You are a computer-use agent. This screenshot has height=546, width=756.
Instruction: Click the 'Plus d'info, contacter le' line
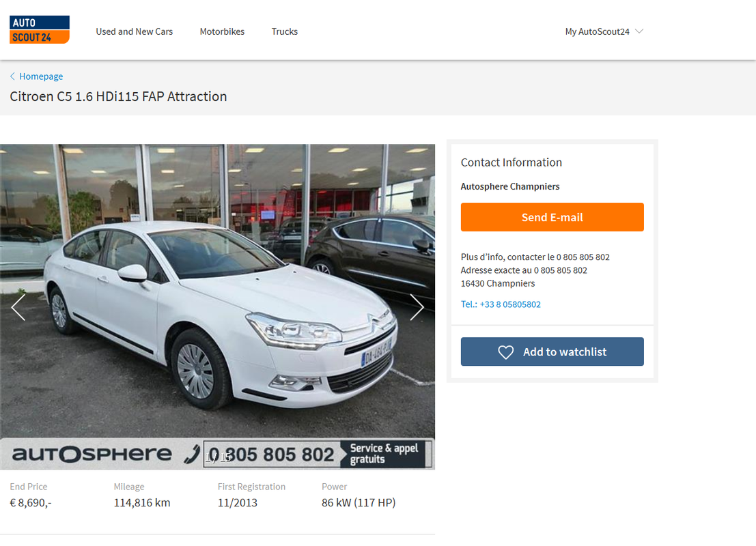(x=535, y=257)
